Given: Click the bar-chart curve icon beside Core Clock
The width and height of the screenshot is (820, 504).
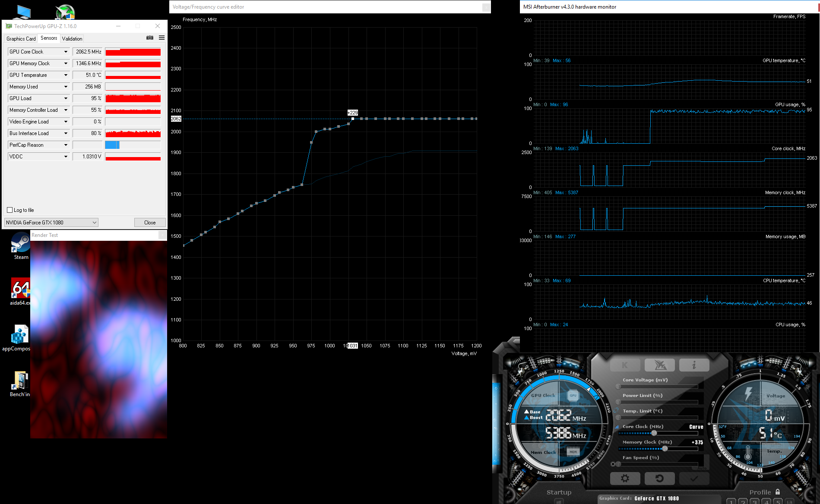Looking at the screenshot, I should coord(617,427).
